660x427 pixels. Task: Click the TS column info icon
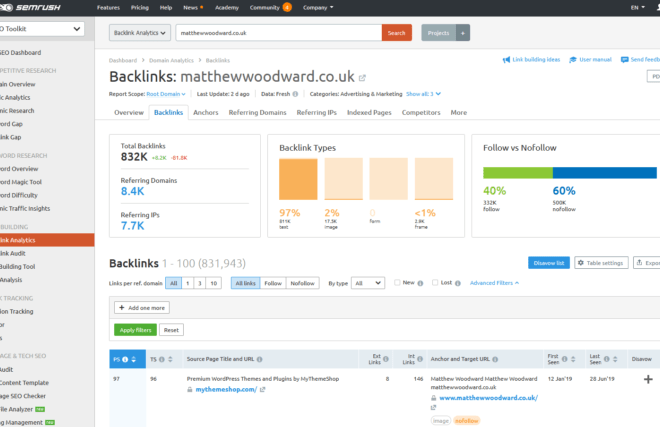(x=162, y=359)
